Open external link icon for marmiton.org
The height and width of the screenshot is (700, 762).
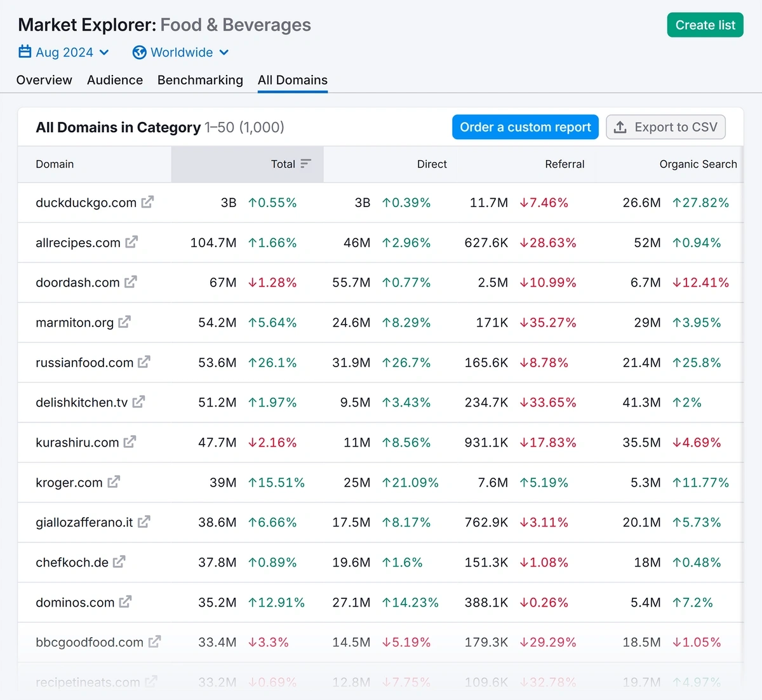coord(124,322)
